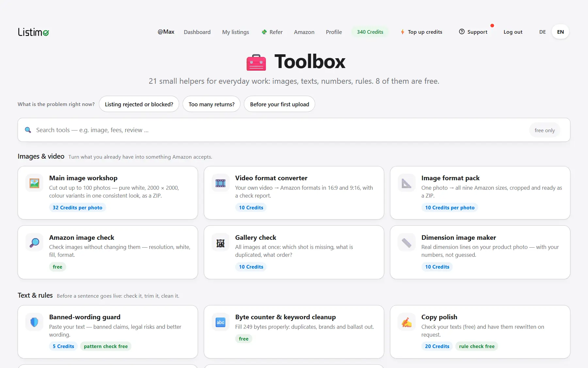The height and width of the screenshot is (368, 588).
Task: Click the Video format converter film icon
Action: coord(220,183)
